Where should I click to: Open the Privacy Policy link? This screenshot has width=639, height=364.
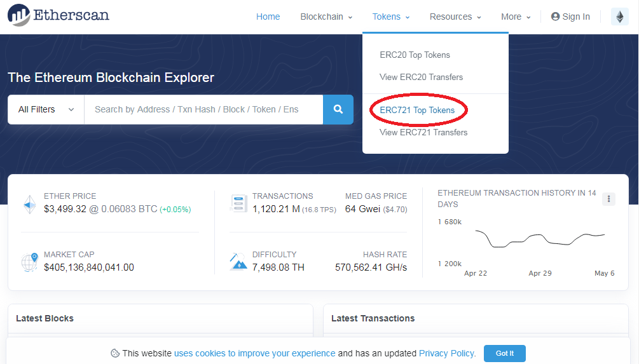pos(446,353)
